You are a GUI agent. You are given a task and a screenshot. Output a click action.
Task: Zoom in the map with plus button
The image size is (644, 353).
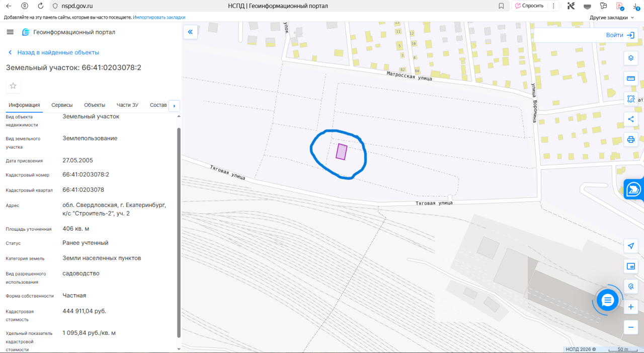[x=630, y=307]
